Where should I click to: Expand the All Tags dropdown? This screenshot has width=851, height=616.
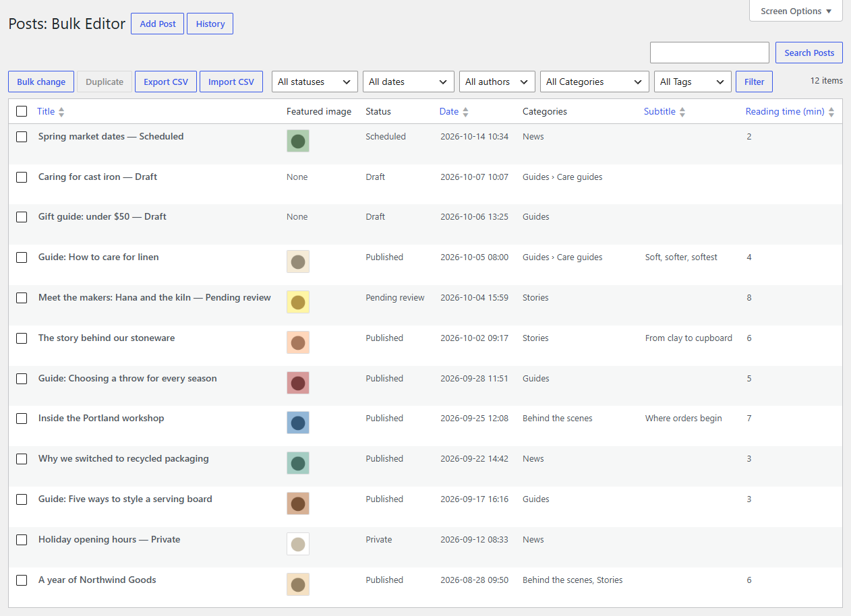click(x=693, y=82)
